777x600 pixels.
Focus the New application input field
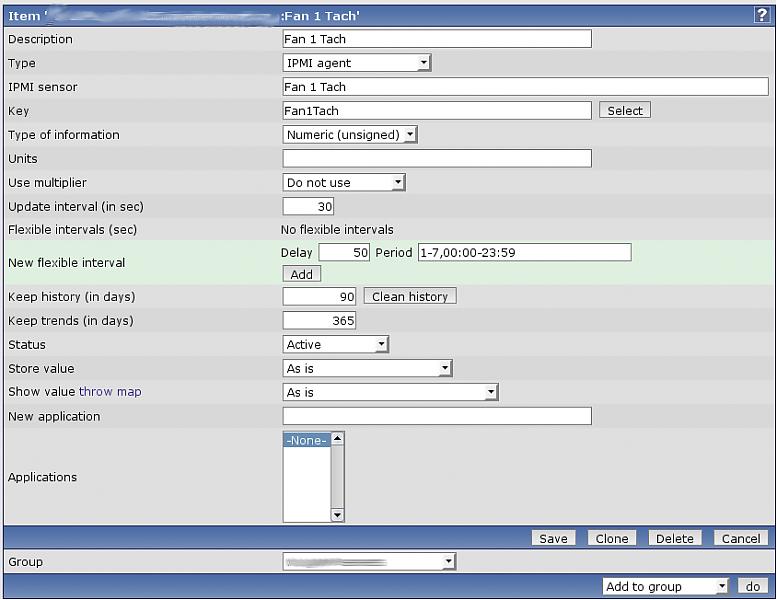click(x=437, y=416)
